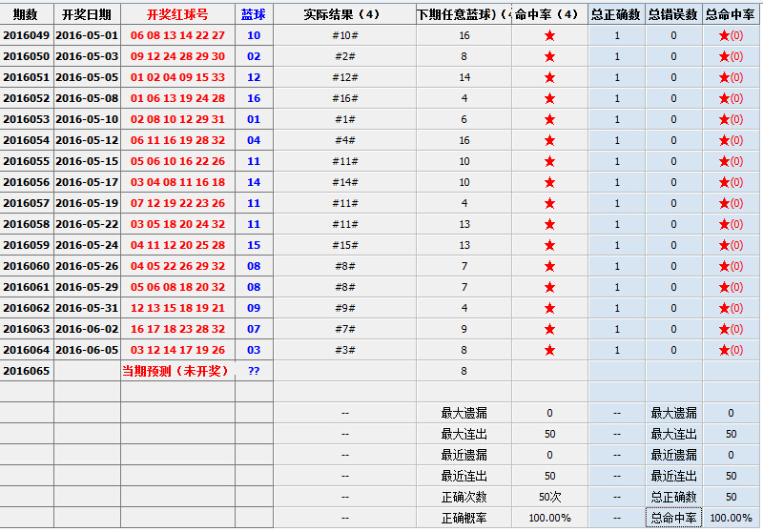Click red star in row 2016064
Image resolution: width=763 pixels, height=532 pixels.
pos(550,350)
